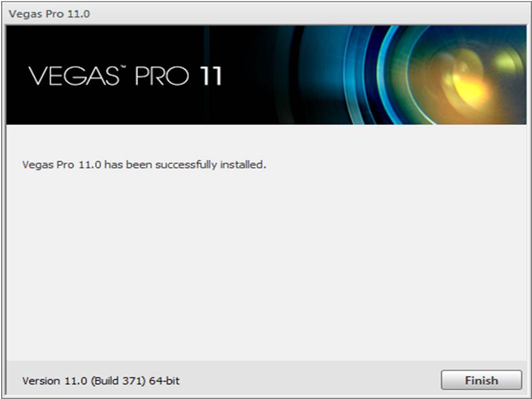This screenshot has width=532, height=399.
Task: Click the green highlight on the lens
Action: pos(507,63)
